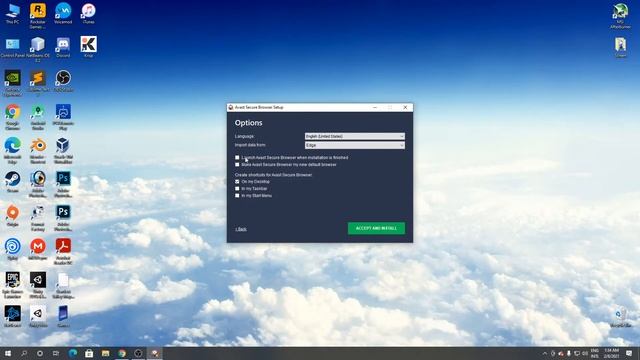Click the Accept and Install button
The image size is (640, 360).
pos(376,228)
